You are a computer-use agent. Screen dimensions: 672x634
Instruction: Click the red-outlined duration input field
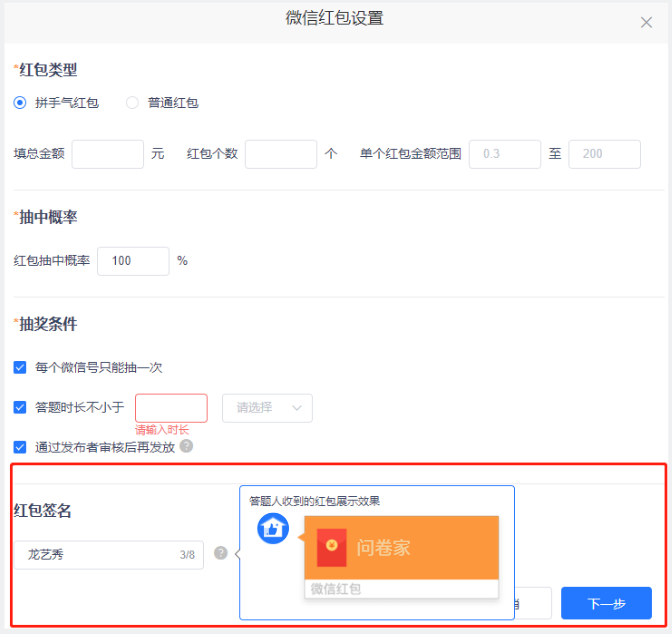(171, 408)
